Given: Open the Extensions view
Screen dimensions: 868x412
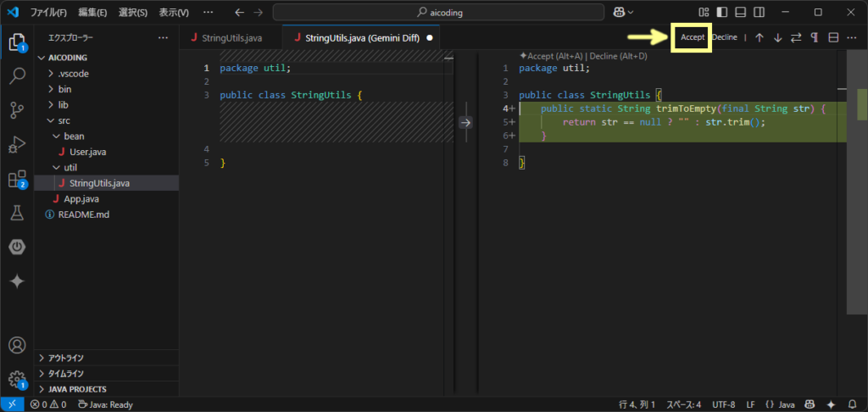Looking at the screenshot, I should pos(17,180).
